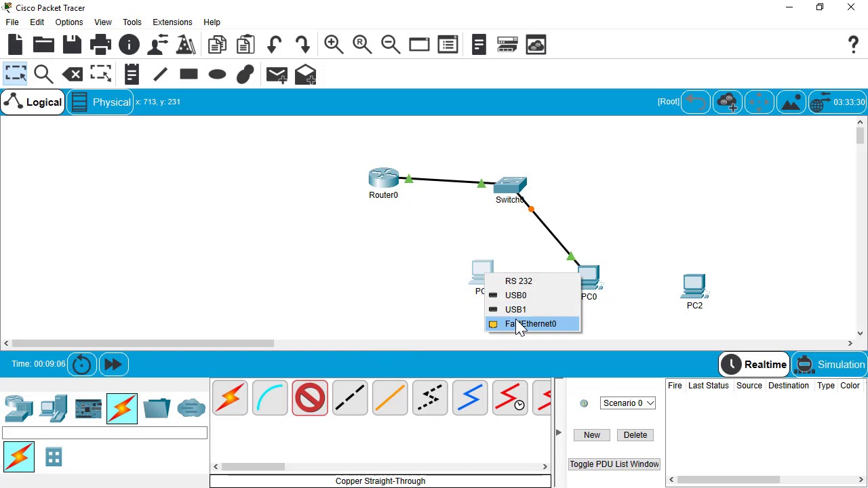Expand PDU list panel arrow
Viewport: 868px width, 488px height.
point(558,432)
